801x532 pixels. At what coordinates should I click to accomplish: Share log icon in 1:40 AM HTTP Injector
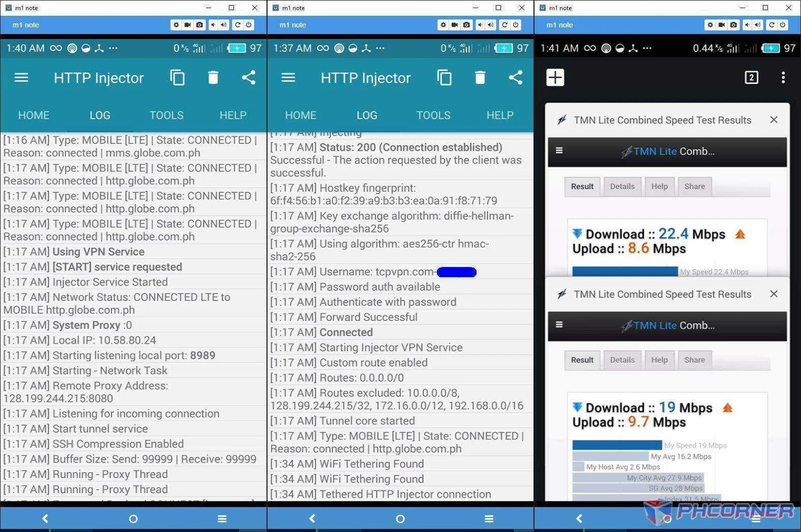pos(249,77)
